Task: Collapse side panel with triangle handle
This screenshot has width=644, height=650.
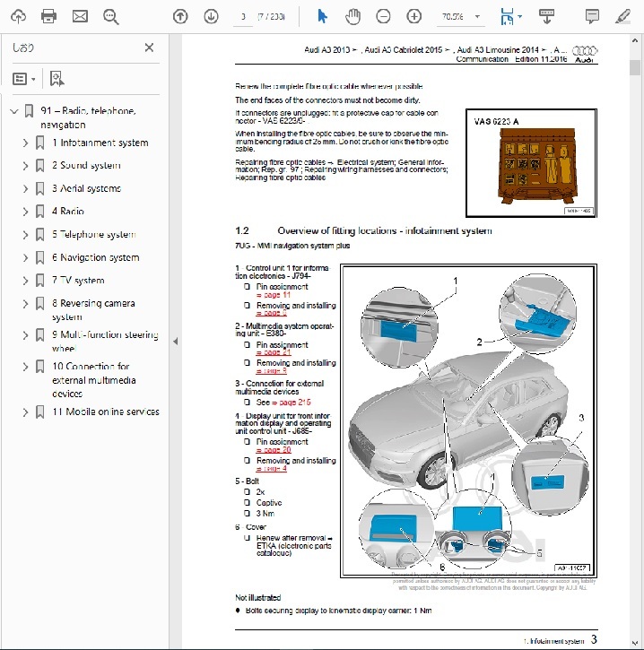Action: 176,342
